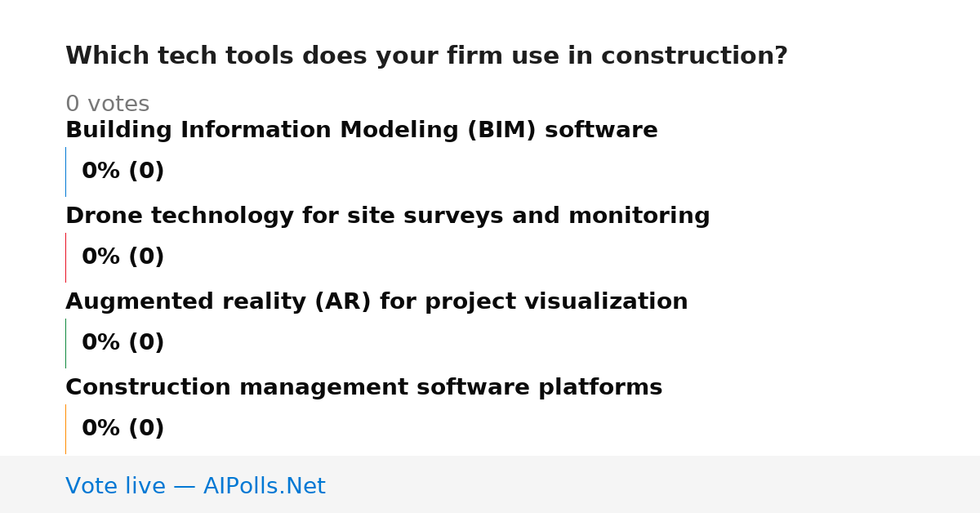
Task: Click the blue bar under BIM software
Action: [65, 172]
